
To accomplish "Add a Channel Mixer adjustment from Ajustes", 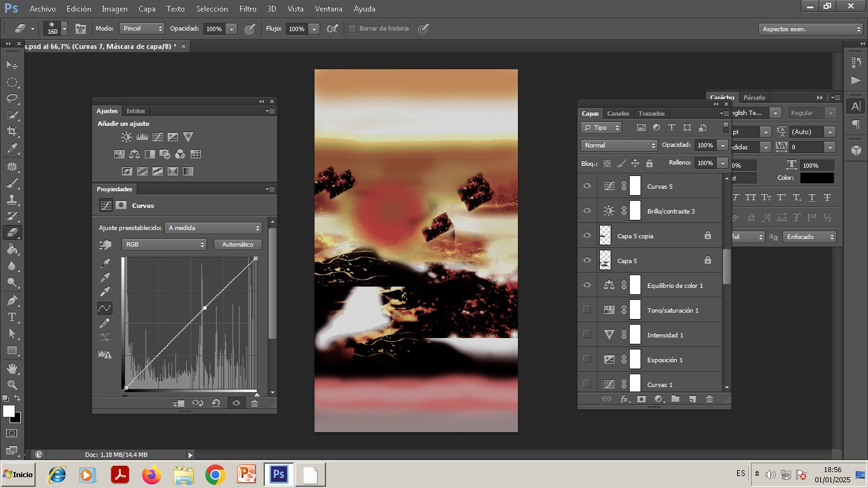I will pyautogui.click(x=180, y=154).
